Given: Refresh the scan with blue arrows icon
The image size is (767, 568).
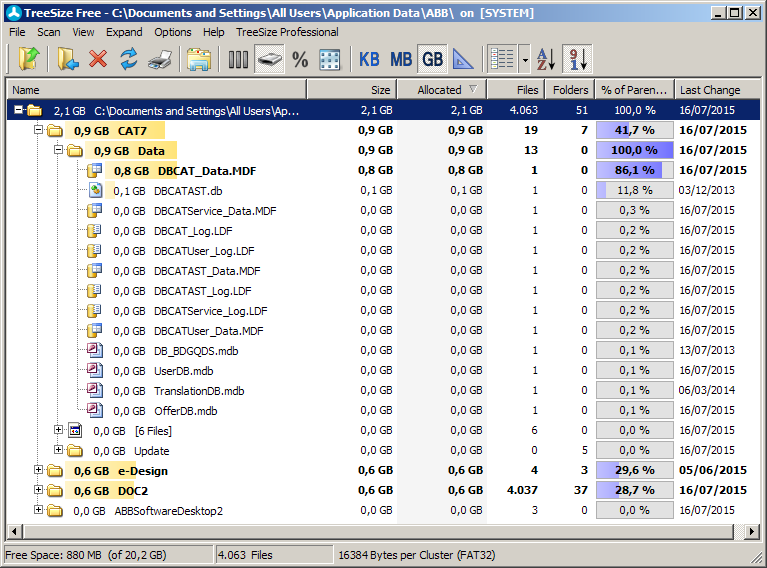Looking at the screenshot, I should [x=129, y=59].
